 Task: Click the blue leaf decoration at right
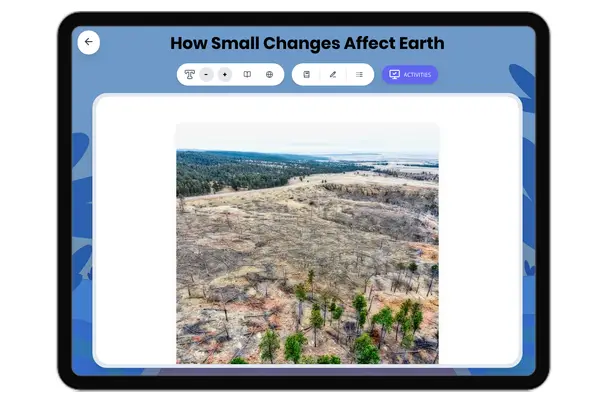pos(524,90)
